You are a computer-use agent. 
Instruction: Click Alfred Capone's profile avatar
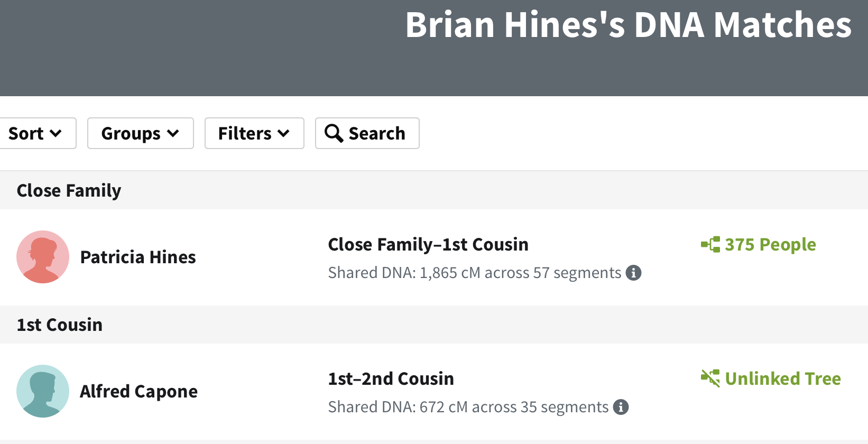click(x=43, y=391)
